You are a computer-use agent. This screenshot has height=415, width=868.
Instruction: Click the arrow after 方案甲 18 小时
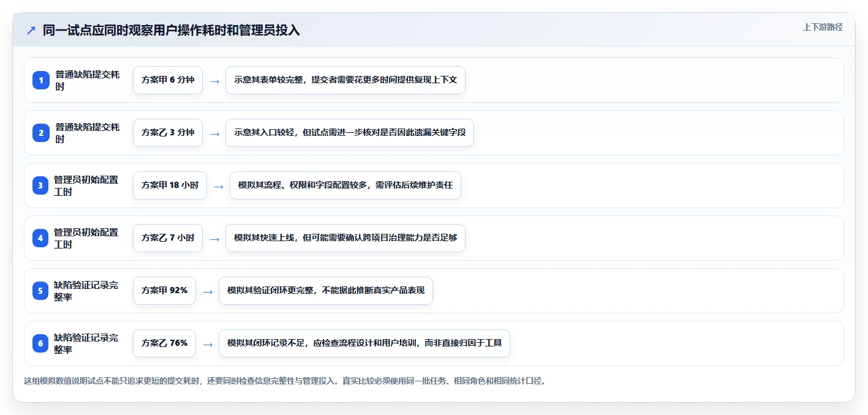pyautogui.click(x=219, y=186)
